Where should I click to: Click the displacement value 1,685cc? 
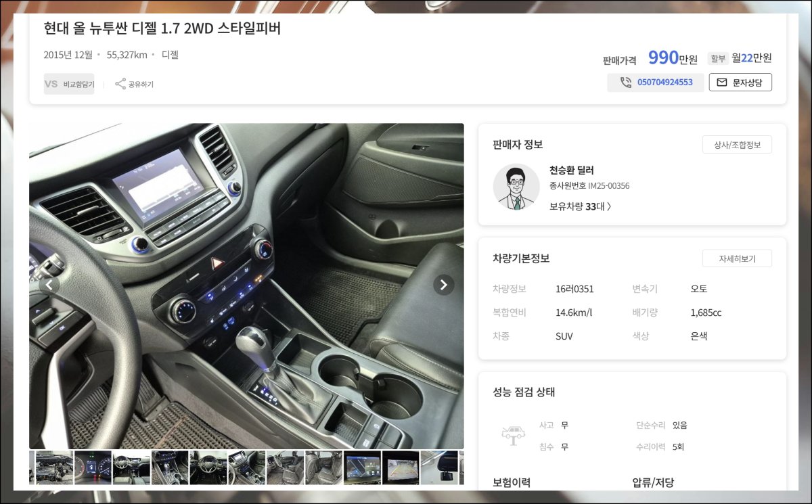click(706, 313)
